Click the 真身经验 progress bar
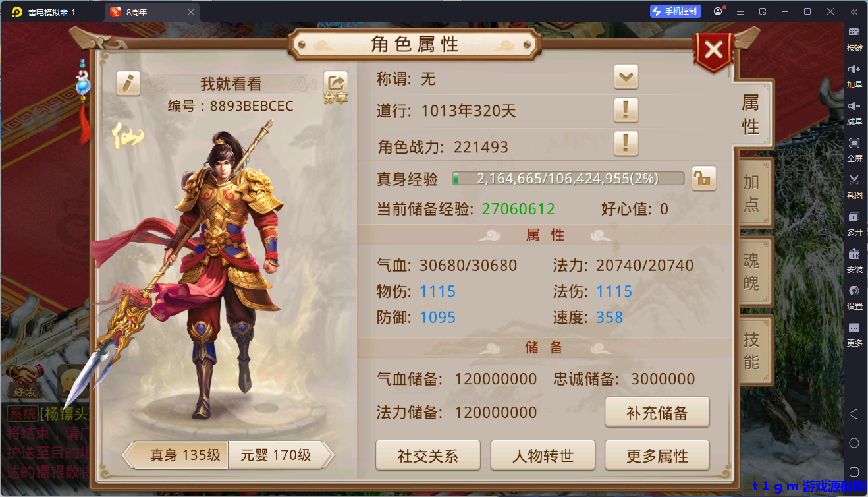Image resolution: width=868 pixels, height=497 pixels. (x=568, y=179)
